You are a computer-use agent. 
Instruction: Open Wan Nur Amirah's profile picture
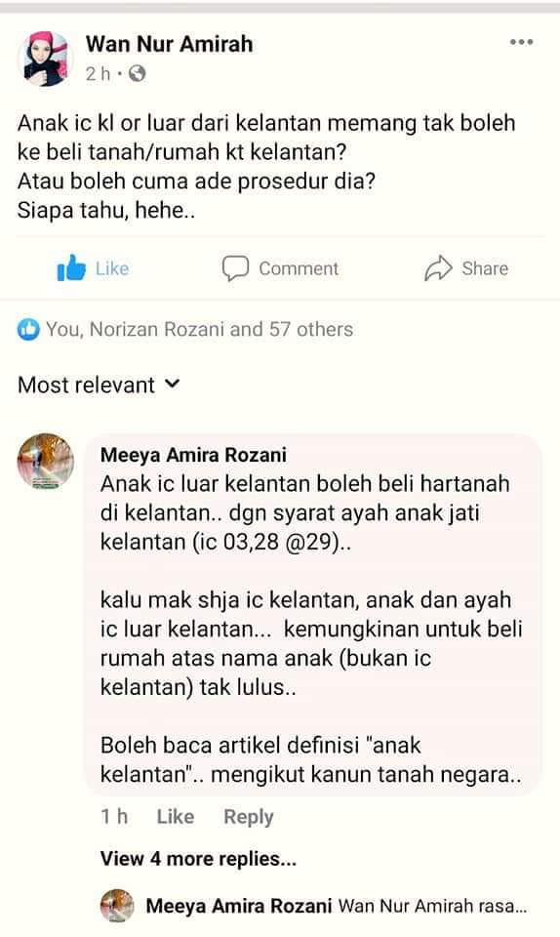tap(46, 59)
